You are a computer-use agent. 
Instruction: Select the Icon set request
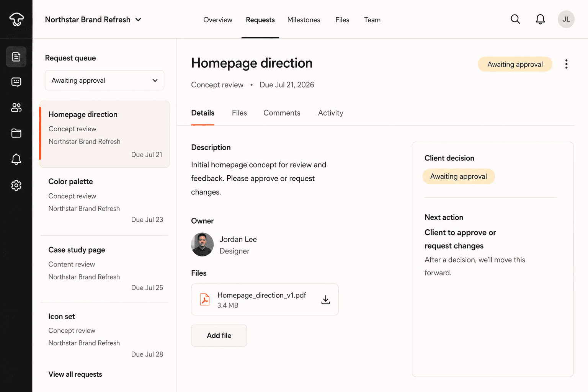click(105, 335)
